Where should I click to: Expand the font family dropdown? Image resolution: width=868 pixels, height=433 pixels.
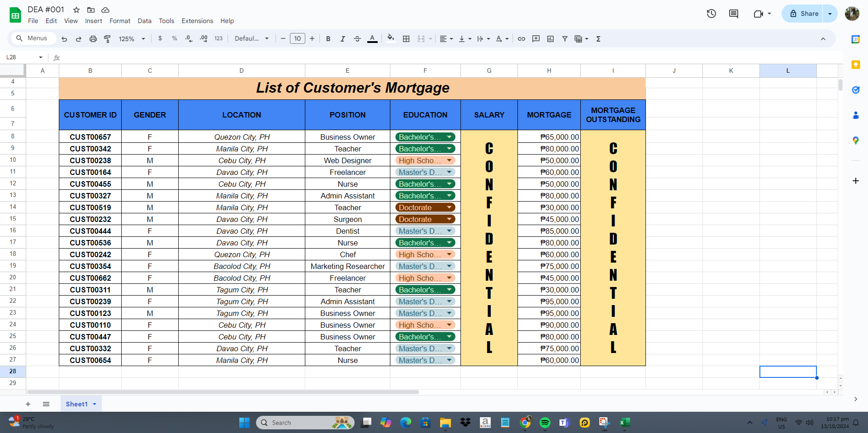click(251, 39)
